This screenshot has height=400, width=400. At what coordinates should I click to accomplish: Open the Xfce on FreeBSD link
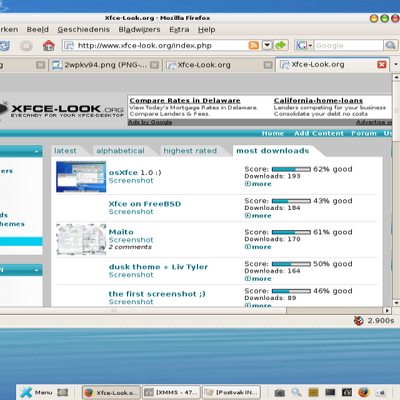(x=145, y=204)
